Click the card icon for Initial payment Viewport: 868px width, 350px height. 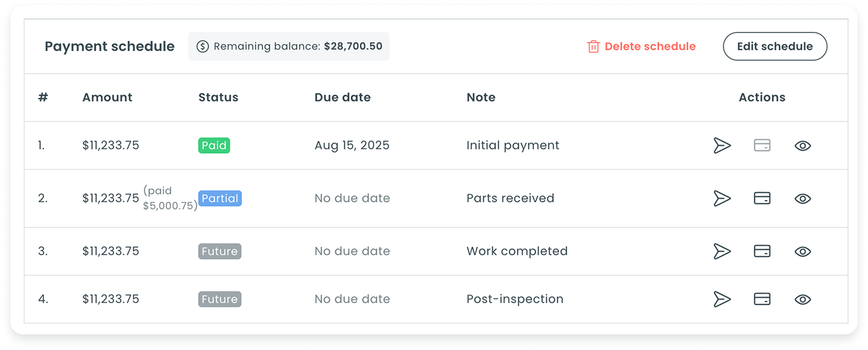tap(762, 145)
